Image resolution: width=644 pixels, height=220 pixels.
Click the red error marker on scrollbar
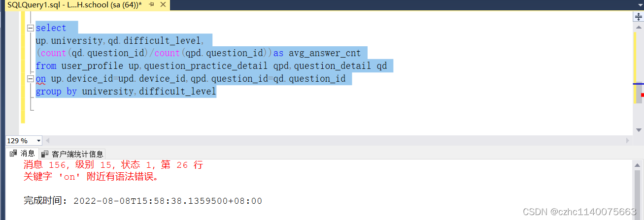click(642, 94)
